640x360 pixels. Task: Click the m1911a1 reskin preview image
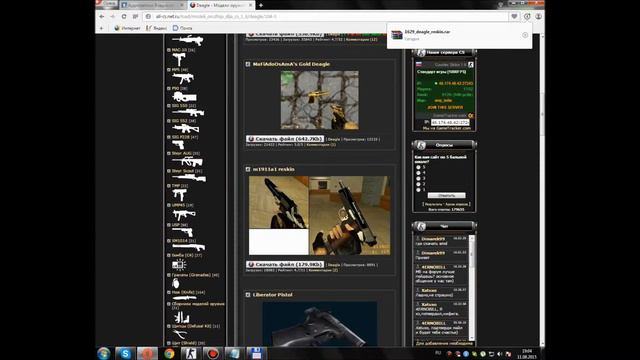point(320,216)
